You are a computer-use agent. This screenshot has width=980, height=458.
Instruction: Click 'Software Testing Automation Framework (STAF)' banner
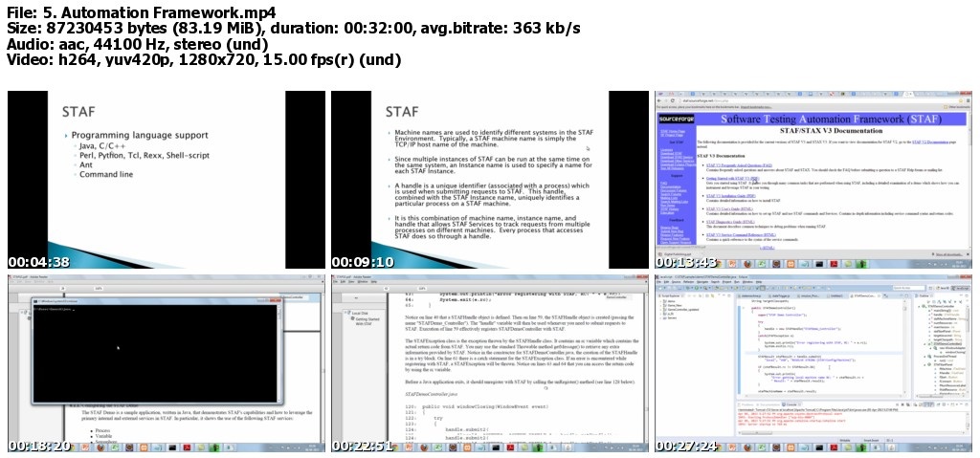tap(832, 119)
